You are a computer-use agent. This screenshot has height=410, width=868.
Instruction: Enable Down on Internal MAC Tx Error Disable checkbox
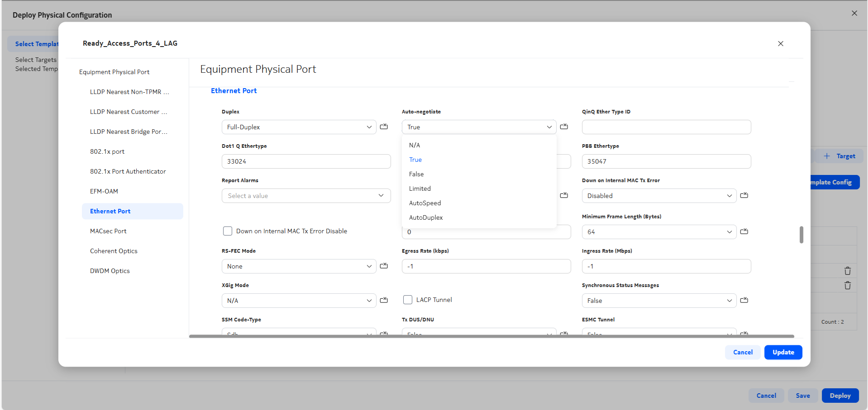tap(228, 231)
